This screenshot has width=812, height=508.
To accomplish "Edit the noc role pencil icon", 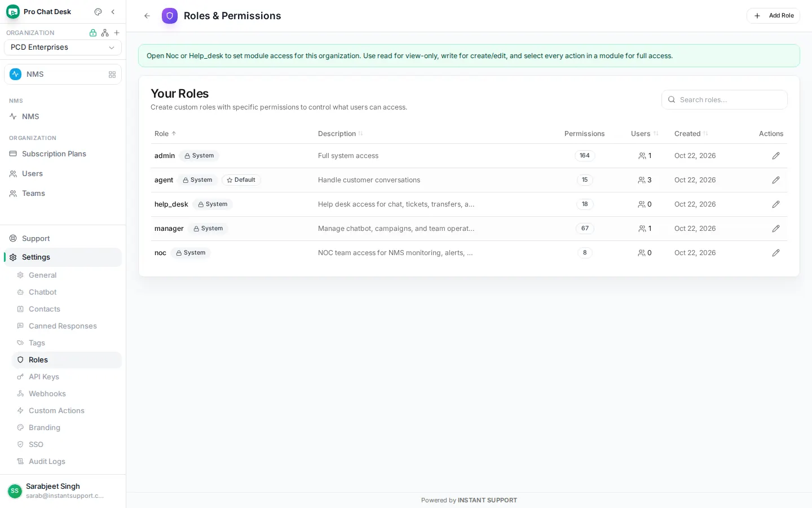I will click(776, 253).
